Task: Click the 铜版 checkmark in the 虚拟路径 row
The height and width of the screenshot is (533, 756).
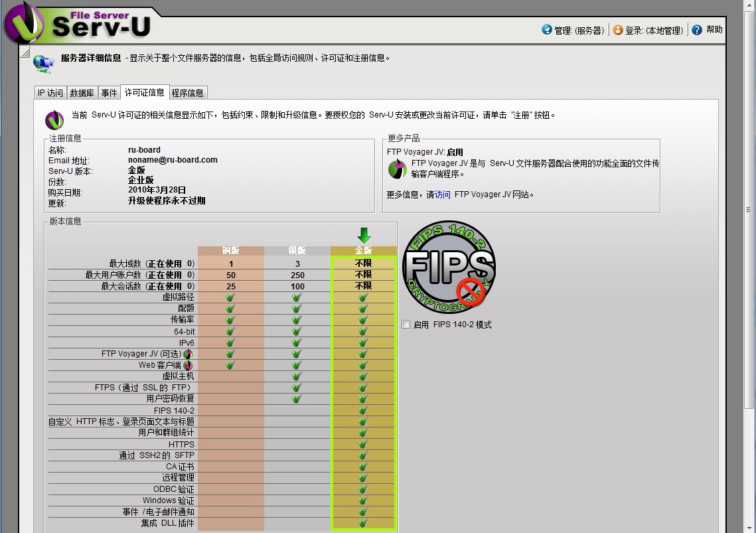Action: coord(230,297)
